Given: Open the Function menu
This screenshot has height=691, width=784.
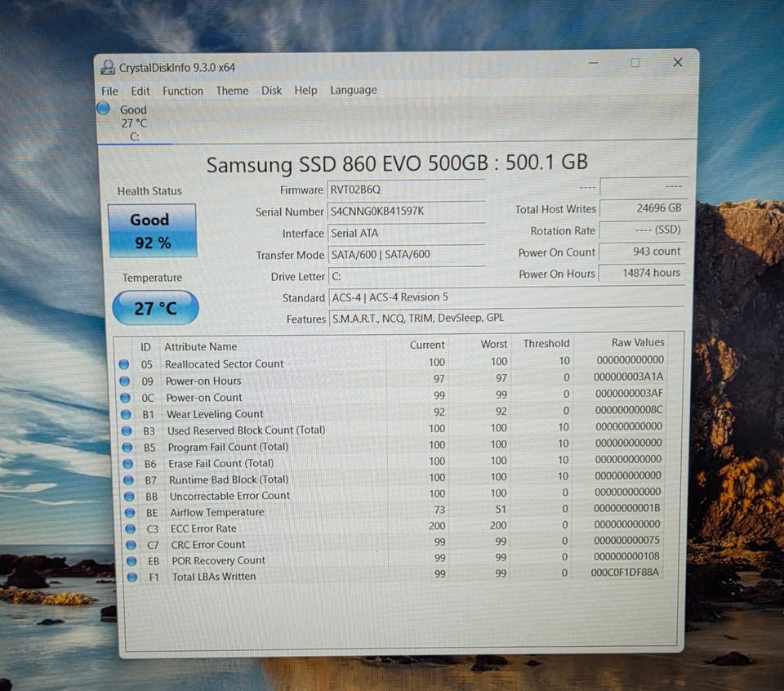Looking at the screenshot, I should pyautogui.click(x=182, y=91).
